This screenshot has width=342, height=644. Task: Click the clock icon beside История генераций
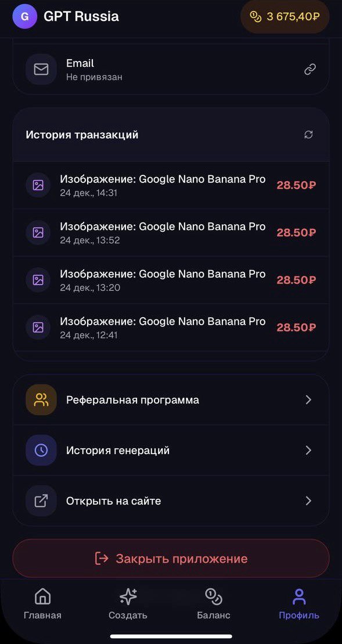tap(41, 450)
